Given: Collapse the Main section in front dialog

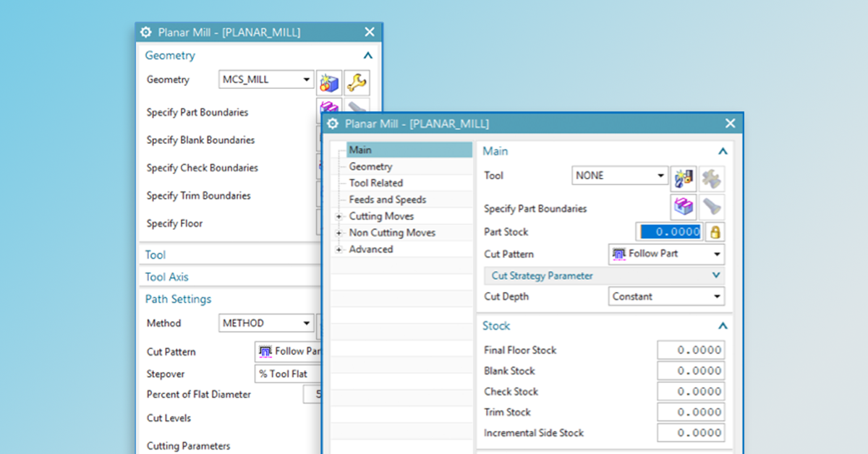Looking at the screenshot, I should coord(722,151).
